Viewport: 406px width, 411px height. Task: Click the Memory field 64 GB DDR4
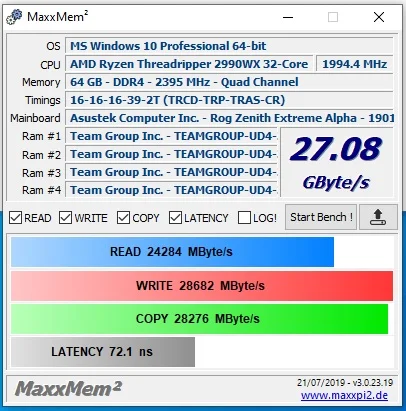coord(229,82)
